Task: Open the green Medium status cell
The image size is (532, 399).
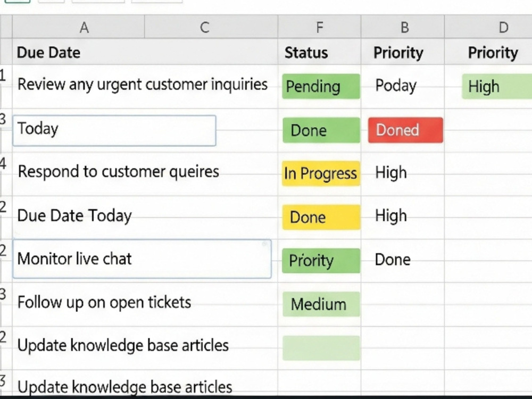Action: click(x=321, y=304)
